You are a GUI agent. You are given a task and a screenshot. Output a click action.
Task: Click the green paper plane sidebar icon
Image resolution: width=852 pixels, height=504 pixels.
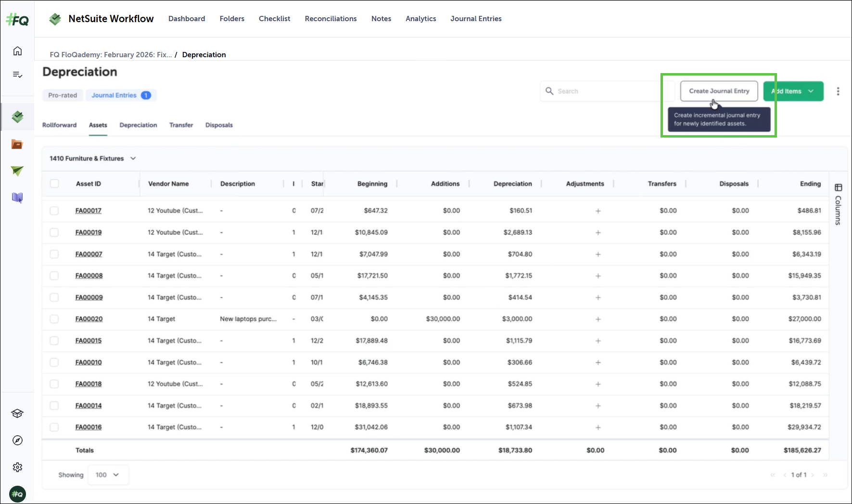(x=17, y=171)
